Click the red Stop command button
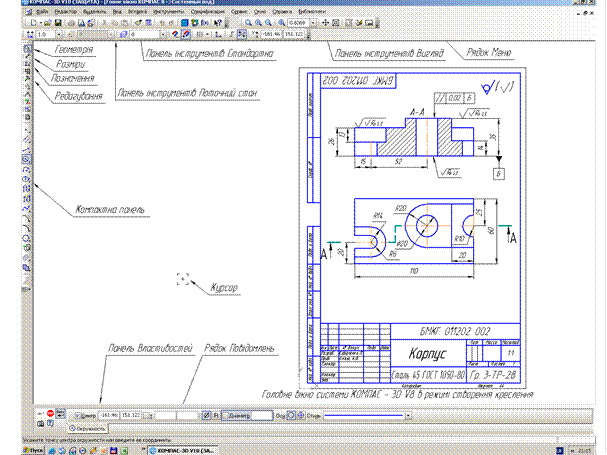 pos(50,414)
